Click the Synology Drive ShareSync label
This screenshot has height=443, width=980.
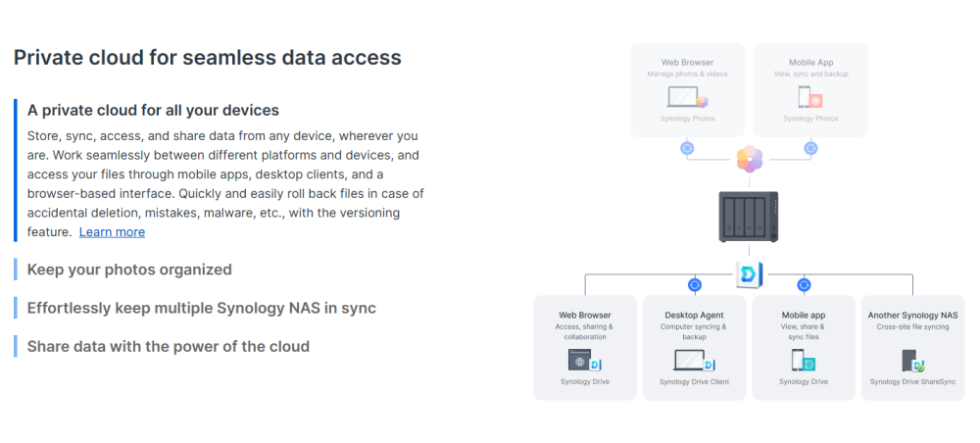tap(912, 382)
